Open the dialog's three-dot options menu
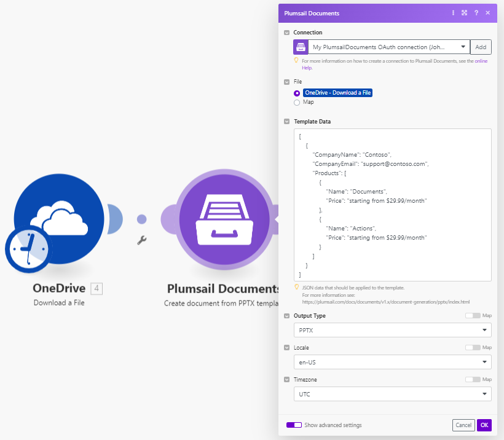The width and height of the screenshot is (504, 440). (453, 13)
